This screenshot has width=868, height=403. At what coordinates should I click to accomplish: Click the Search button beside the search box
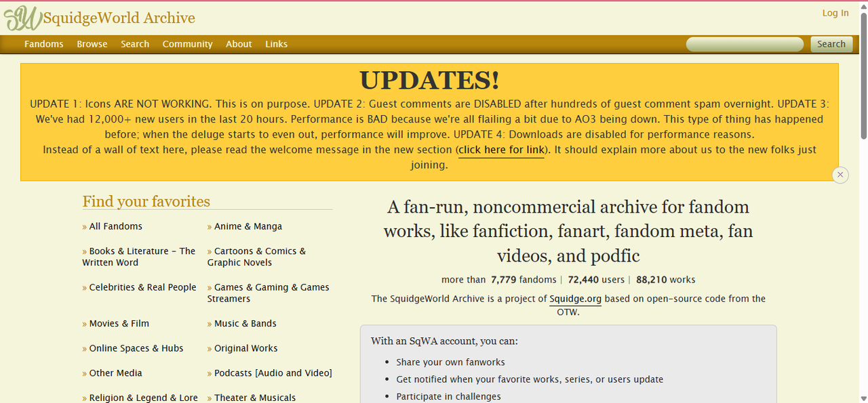tap(831, 44)
